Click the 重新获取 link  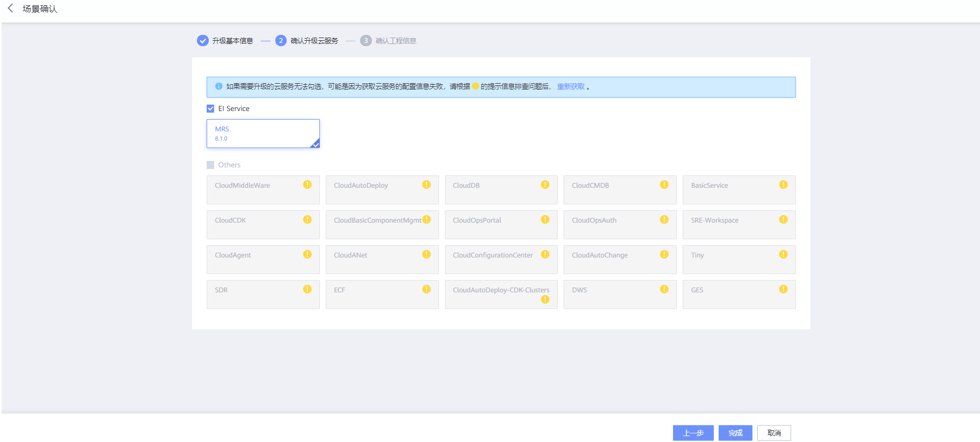tap(571, 86)
